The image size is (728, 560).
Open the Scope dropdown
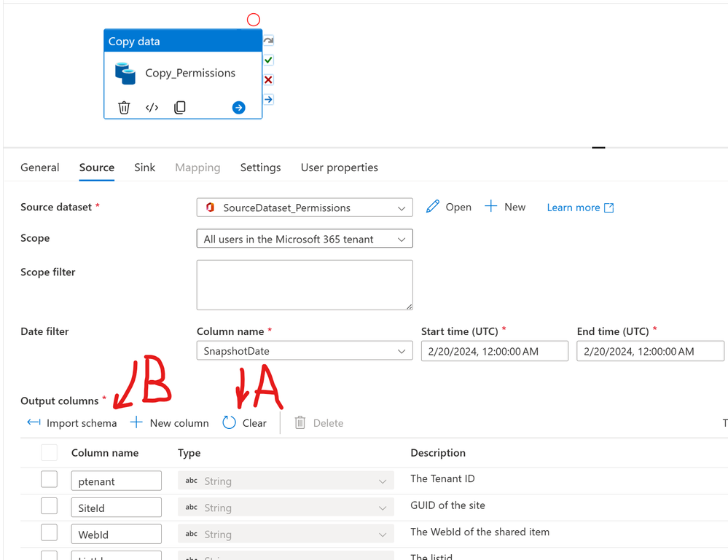pos(305,238)
